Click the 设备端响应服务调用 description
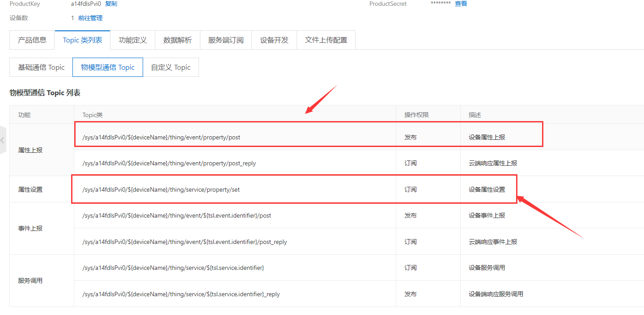Screen dimensions: 644x315 click(x=496, y=294)
